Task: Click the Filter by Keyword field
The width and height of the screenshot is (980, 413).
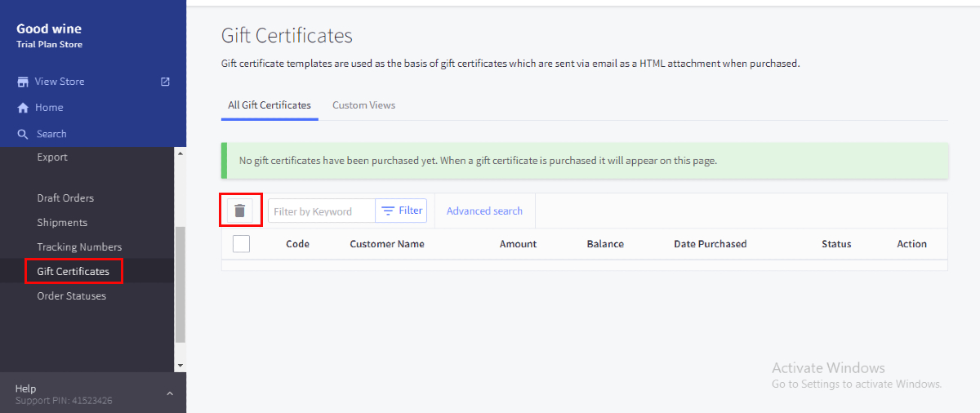Action: coord(321,211)
